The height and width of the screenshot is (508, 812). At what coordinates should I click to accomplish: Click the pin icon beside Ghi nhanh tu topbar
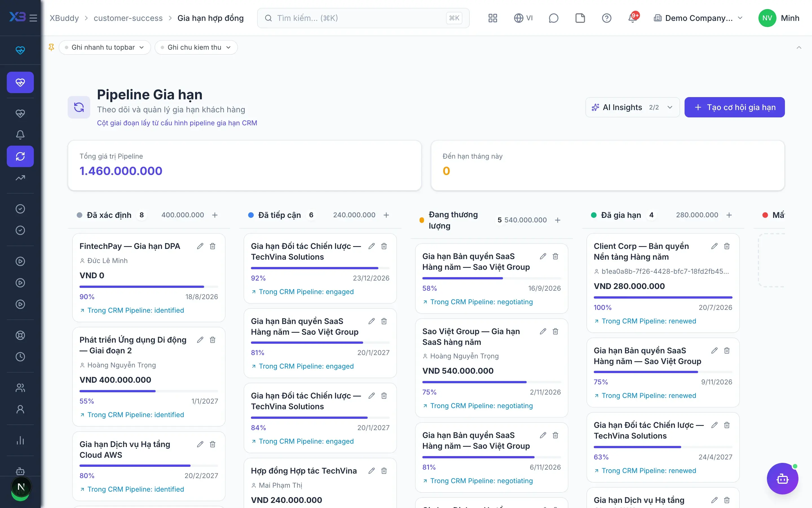(x=51, y=47)
